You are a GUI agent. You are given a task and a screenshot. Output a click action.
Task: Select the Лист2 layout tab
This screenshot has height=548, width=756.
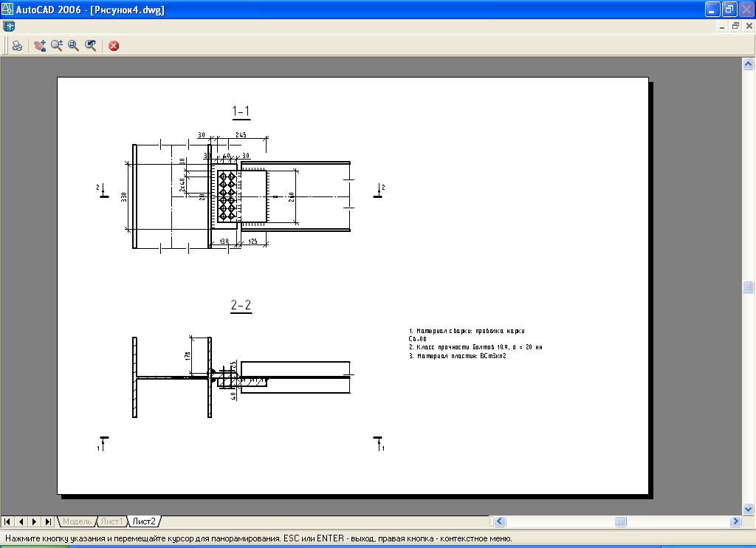click(143, 521)
